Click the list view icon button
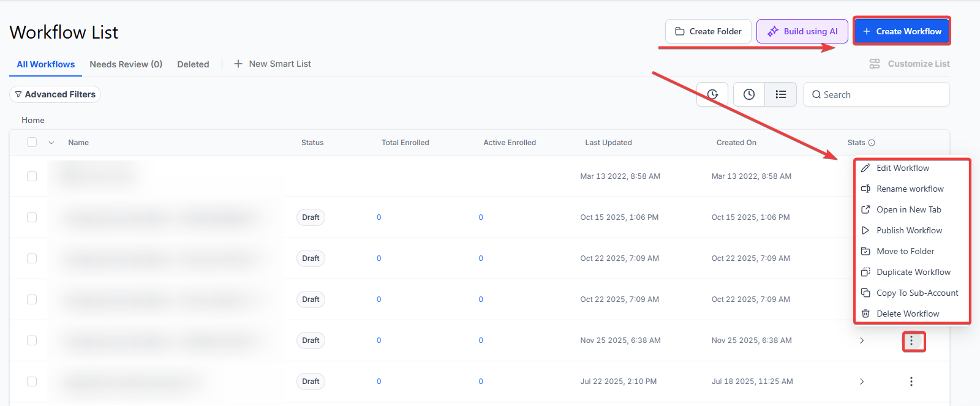980x406 pixels. [780, 94]
